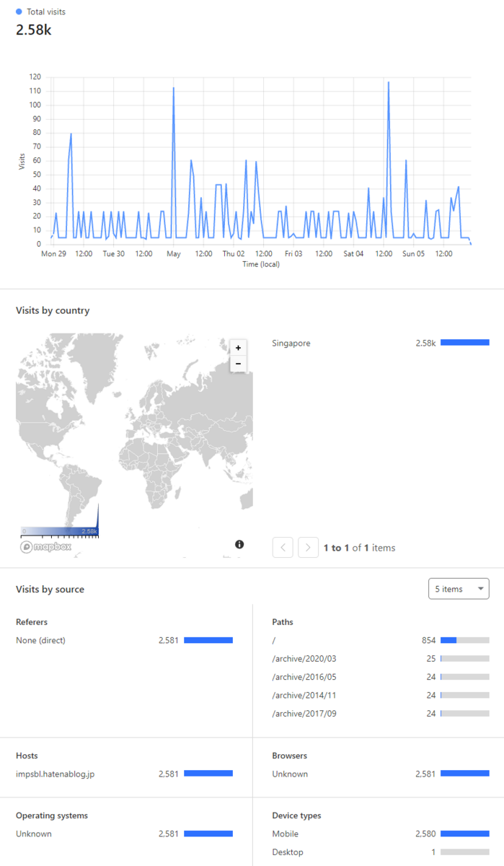Click the Time (local) axis title

tap(261, 264)
